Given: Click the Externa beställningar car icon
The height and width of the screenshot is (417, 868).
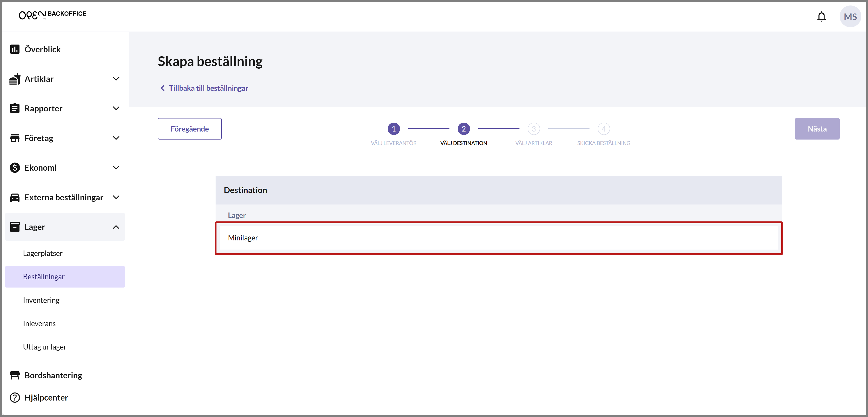Looking at the screenshot, I should click(14, 197).
